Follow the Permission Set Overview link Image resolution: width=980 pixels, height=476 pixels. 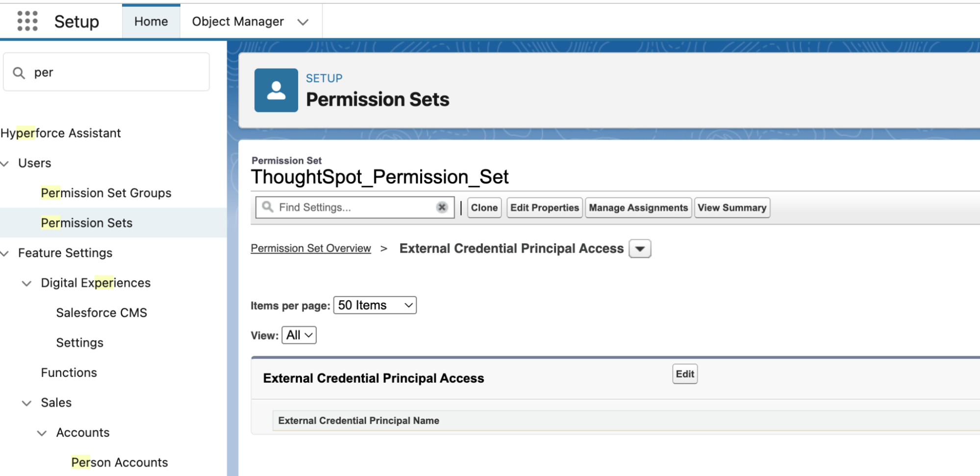pos(311,248)
